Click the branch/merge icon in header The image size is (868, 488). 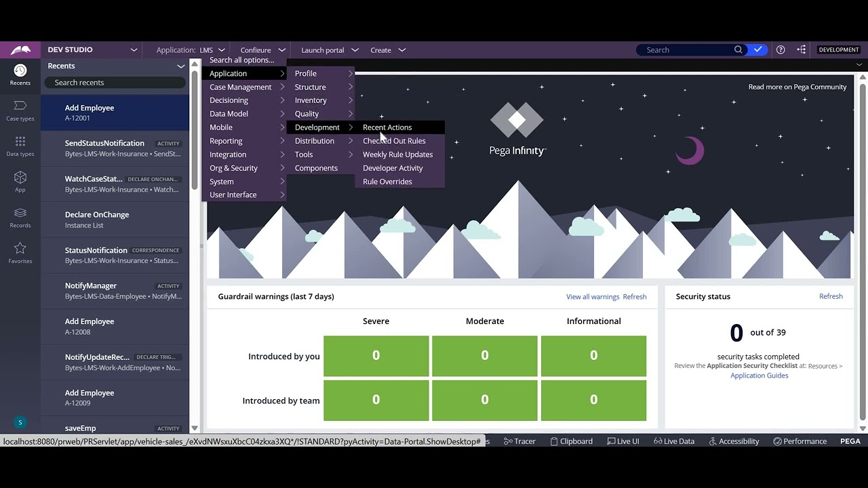tap(802, 49)
